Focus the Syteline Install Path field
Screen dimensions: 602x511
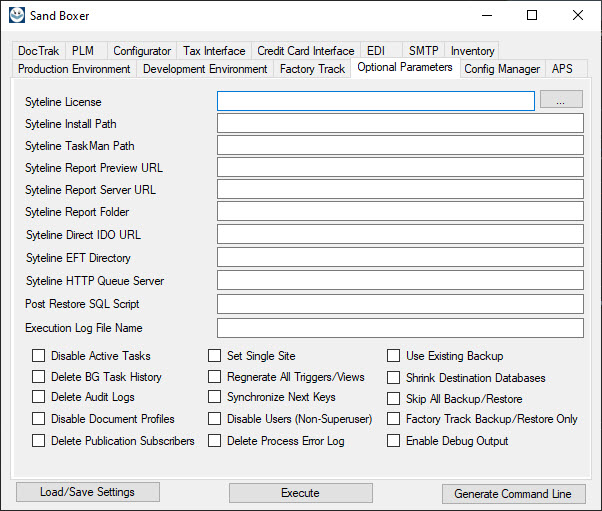point(400,123)
